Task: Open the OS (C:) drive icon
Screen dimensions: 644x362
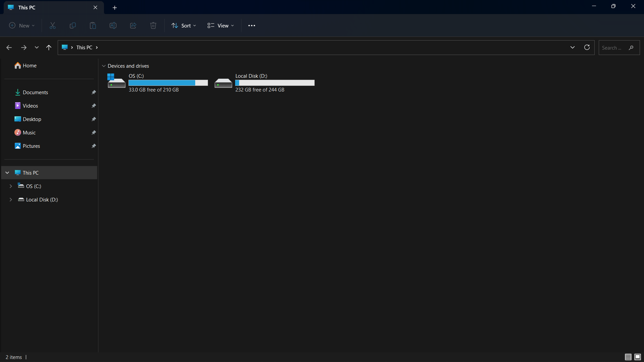Action: tap(116, 81)
